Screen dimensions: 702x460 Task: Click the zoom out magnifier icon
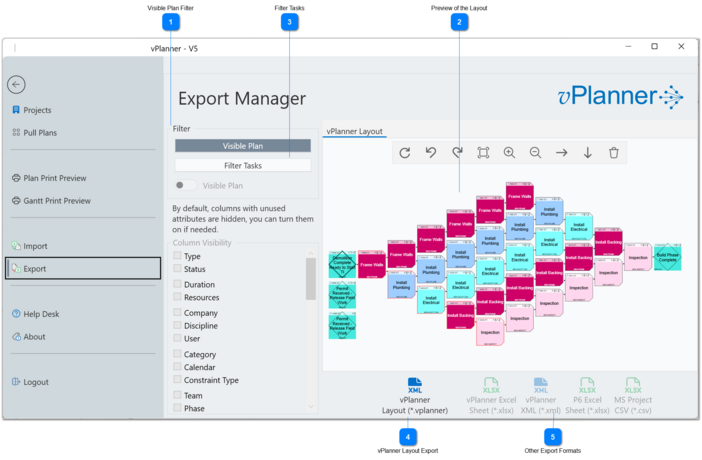pyautogui.click(x=535, y=153)
